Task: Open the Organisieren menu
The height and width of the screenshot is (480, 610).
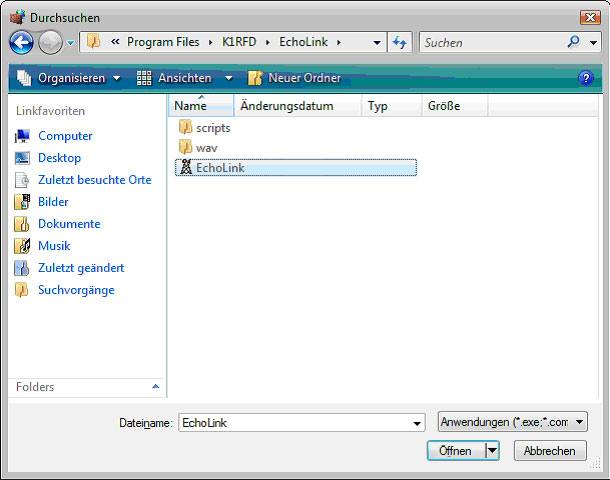Action: 70,78
